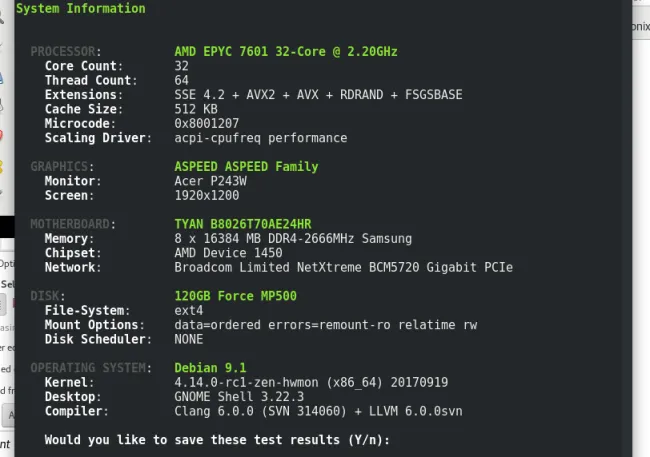Click the System Information heading
This screenshot has width=650, height=457.
pyautogui.click(x=81, y=8)
